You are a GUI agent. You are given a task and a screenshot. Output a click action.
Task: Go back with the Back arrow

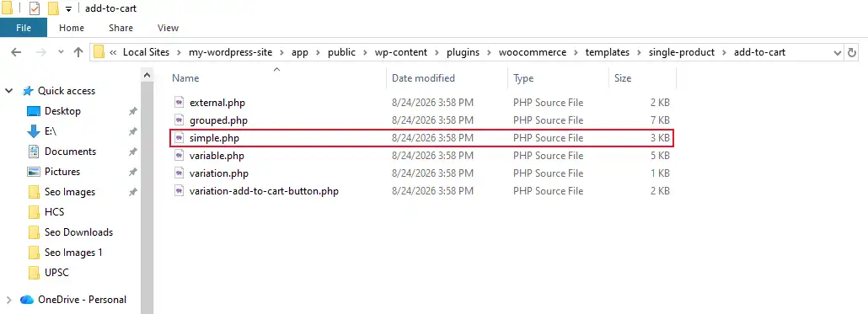(16, 52)
